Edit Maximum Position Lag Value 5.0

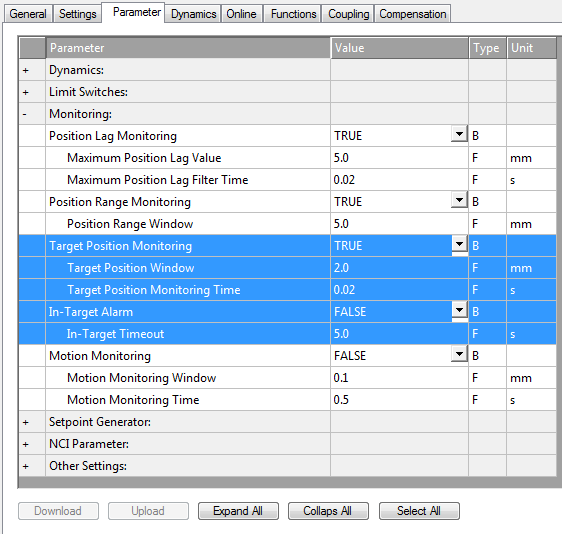pyautogui.click(x=399, y=158)
